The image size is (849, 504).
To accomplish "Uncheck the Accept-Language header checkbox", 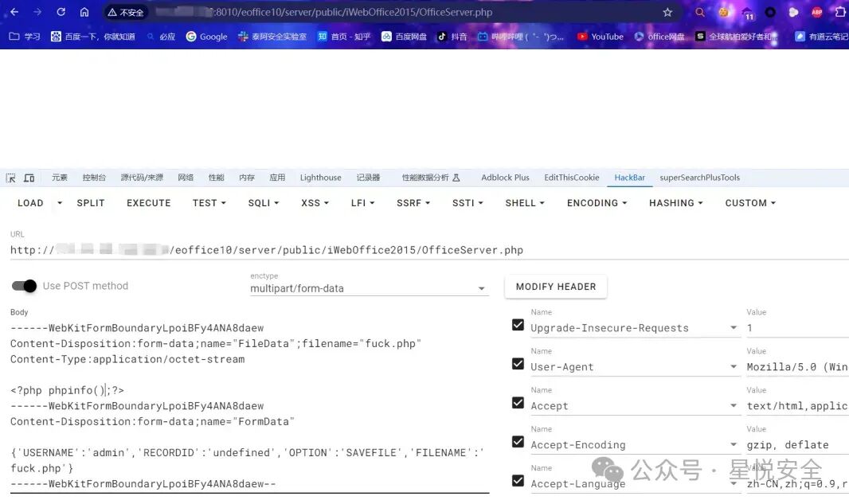I will click(x=518, y=481).
